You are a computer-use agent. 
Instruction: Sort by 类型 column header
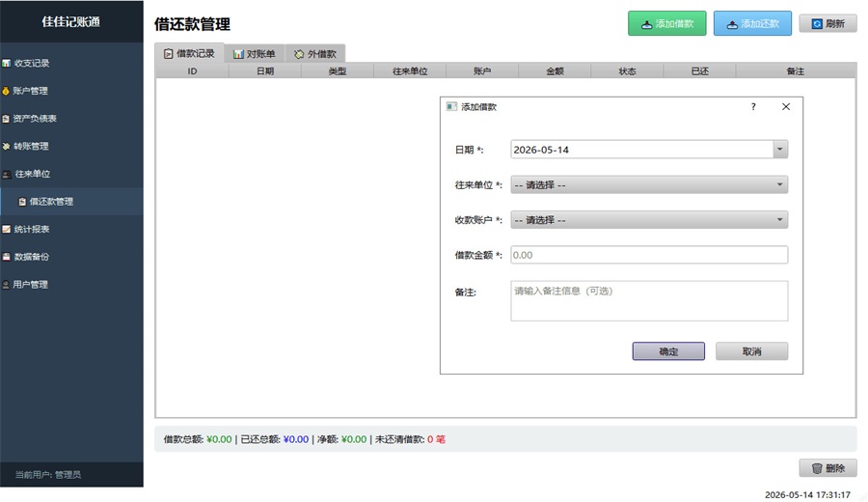pyautogui.click(x=338, y=70)
